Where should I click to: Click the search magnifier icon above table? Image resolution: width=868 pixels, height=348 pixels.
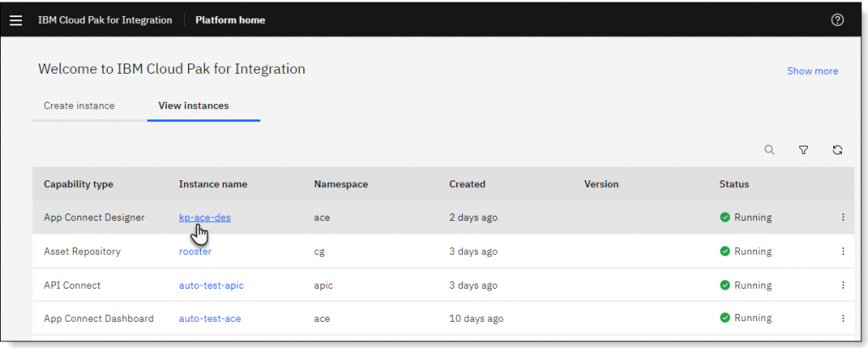pos(770,150)
